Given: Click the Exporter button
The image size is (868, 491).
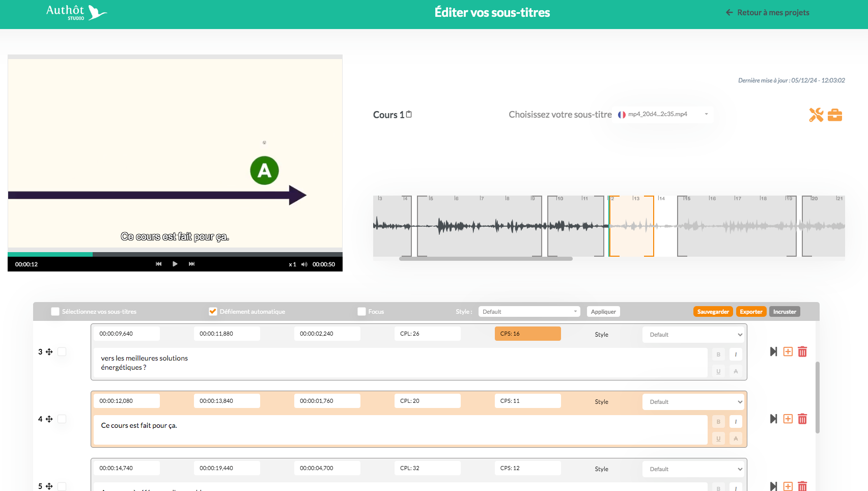Looking at the screenshot, I should tap(751, 312).
